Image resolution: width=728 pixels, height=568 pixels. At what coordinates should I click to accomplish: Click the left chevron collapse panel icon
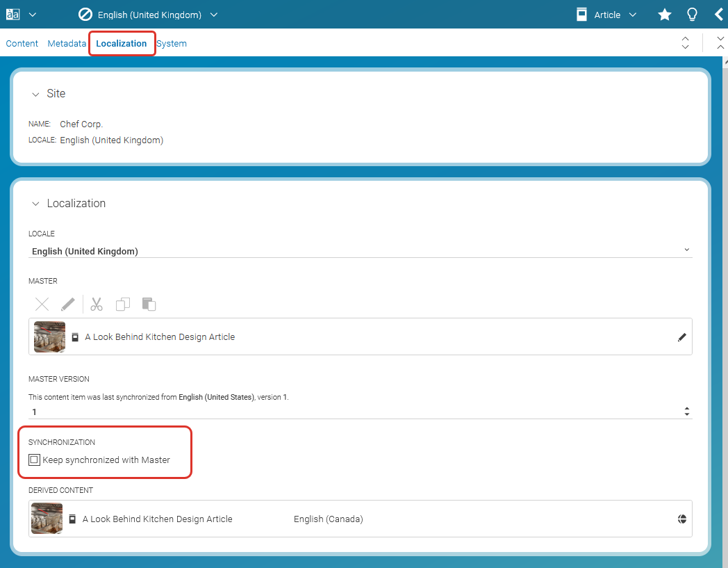pos(719,14)
